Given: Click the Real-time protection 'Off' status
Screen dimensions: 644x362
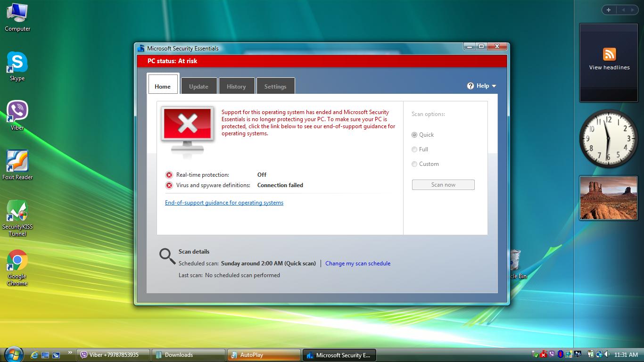Looking at the screenshot, I should click(x=262, y=175).
